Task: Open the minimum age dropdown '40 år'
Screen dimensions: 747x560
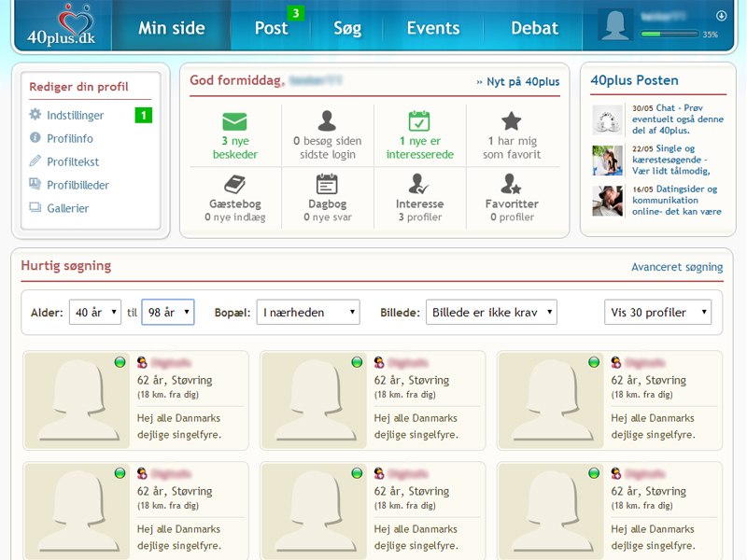Action: [95, 313]
